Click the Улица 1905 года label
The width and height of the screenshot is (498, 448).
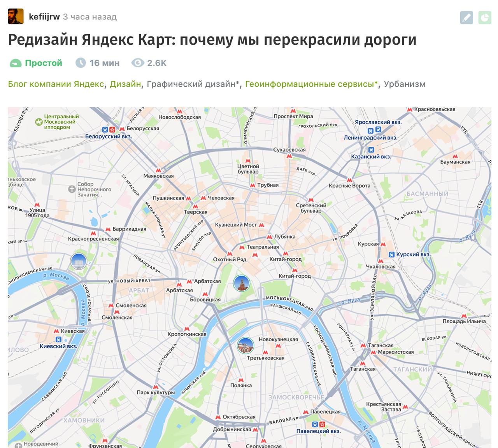[x=37, y=213]
